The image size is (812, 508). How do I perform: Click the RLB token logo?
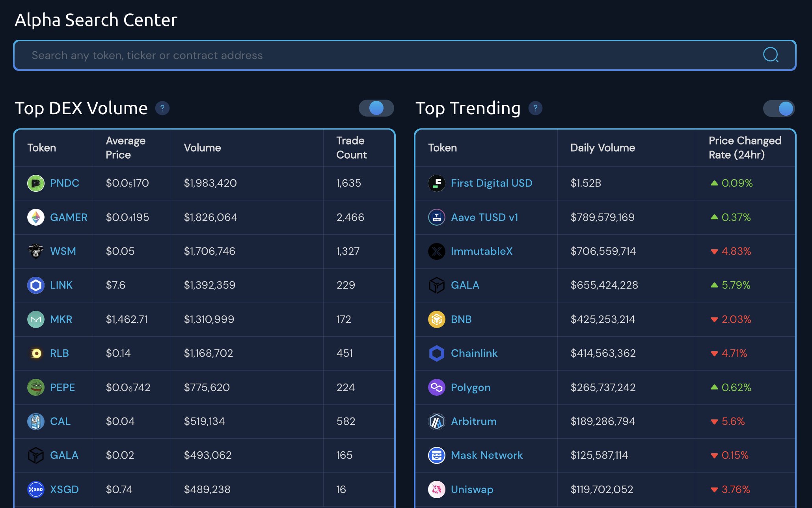pos(35,353)
